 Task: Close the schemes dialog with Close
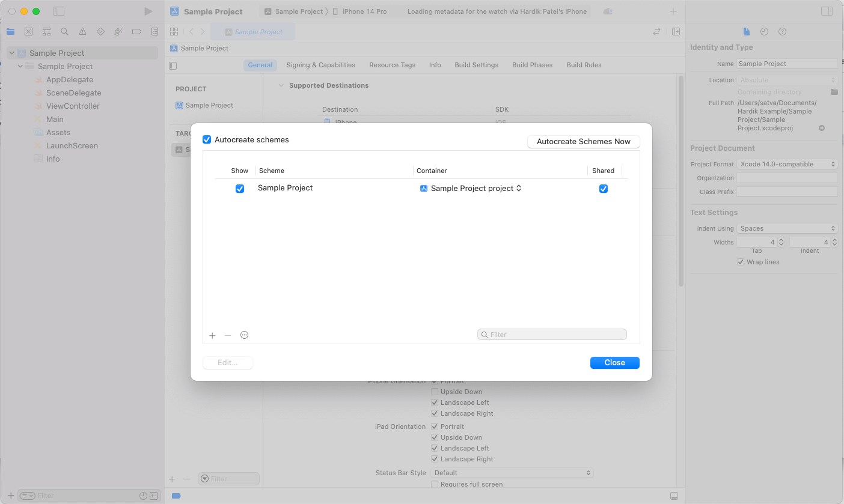(x=615, y=363)
